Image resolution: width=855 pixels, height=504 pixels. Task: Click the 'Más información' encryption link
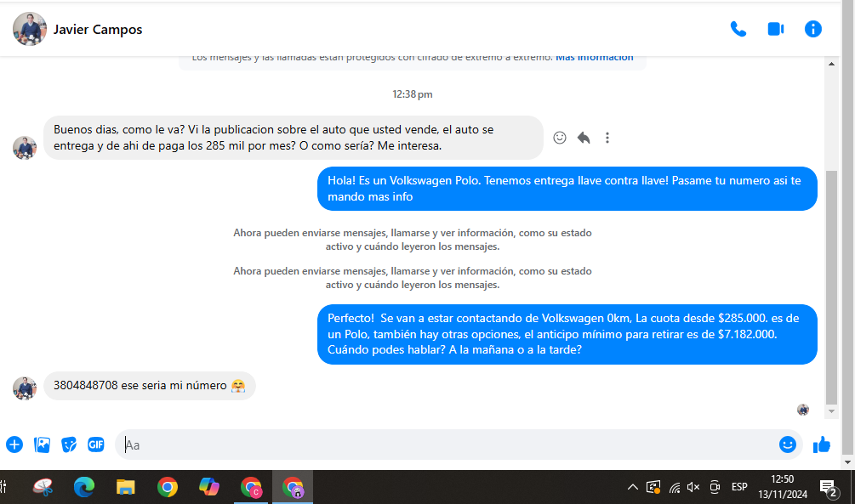click(594, 58)
